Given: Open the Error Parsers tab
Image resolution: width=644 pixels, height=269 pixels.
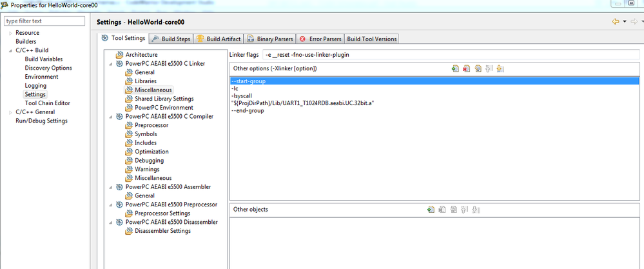Looking at the screenshot, I should 320,39.
